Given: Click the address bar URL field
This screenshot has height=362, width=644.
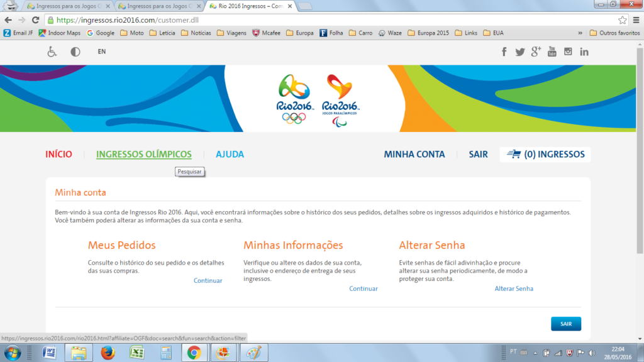Looking at the screenshot, I should (335, 20).
